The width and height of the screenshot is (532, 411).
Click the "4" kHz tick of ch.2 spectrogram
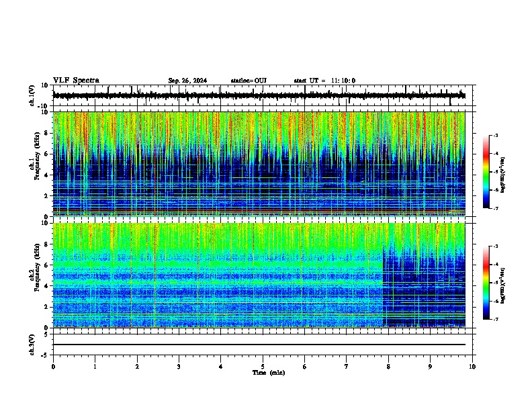48,286
